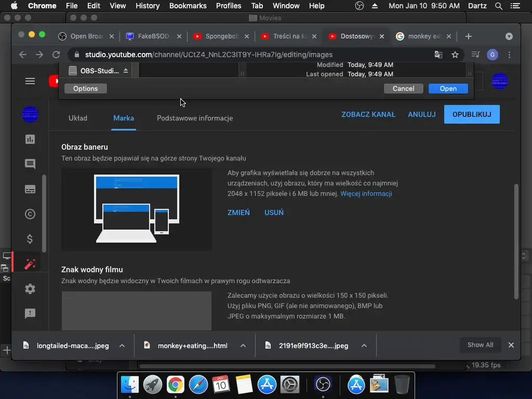532x399 pixels.
Task: Click USUŃ to remove banner
Action: (274, 212)
